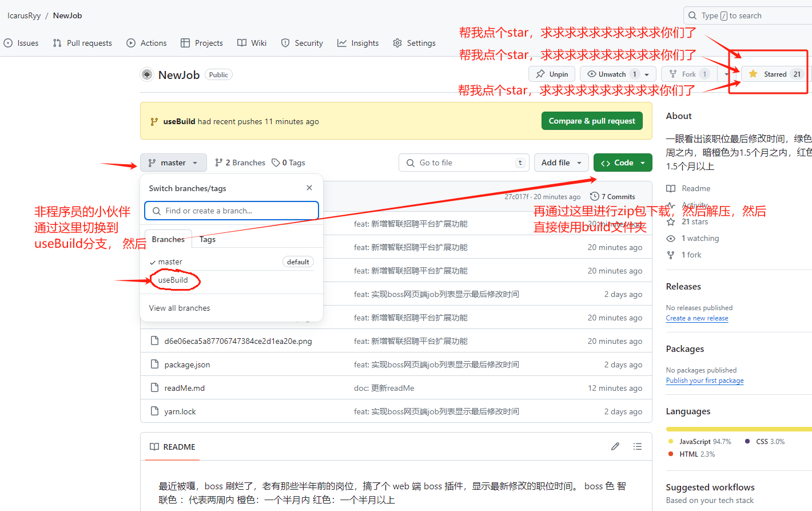The width and height of the screenshot is (812, 511).
Task: Click the useBuild branch name in banner
Action: click(179, 121)
